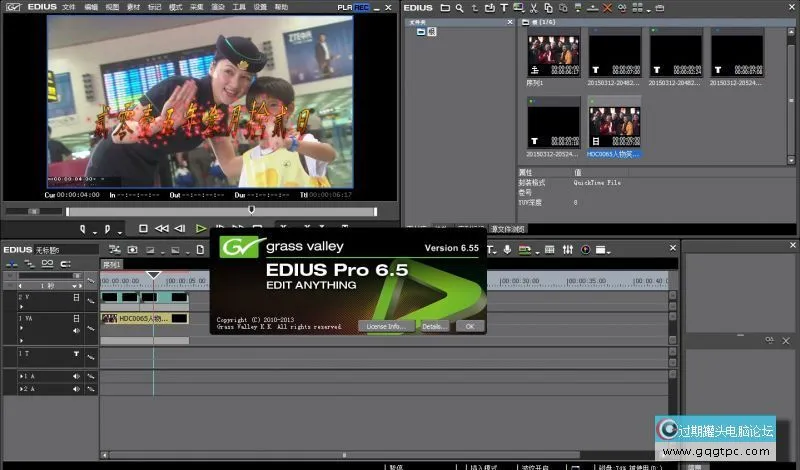The width and height of the screenshot is (800, 470).
Task: Open the timeline scale dropdown arrow
Action: pos(74,286)
